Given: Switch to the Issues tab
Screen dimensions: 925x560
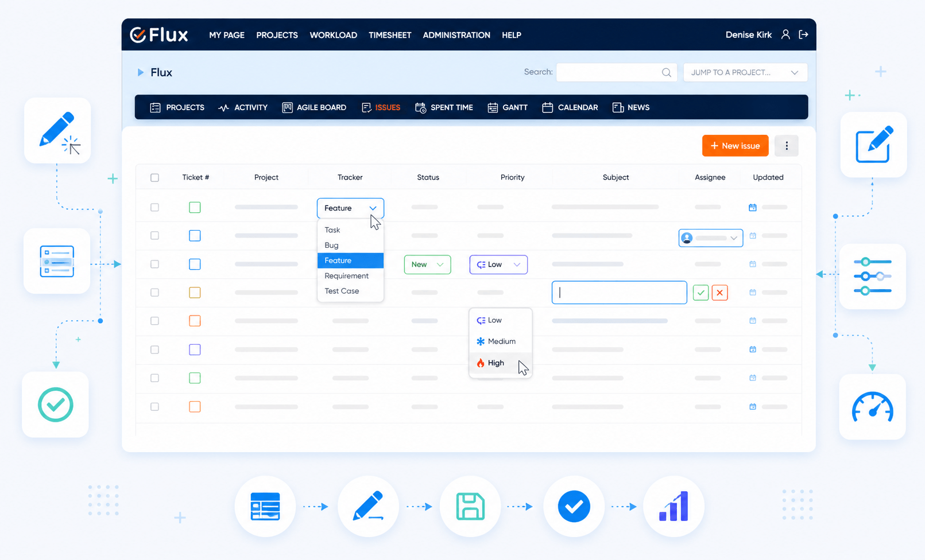Looking at the screenshot, I should [x=381, y=107].
